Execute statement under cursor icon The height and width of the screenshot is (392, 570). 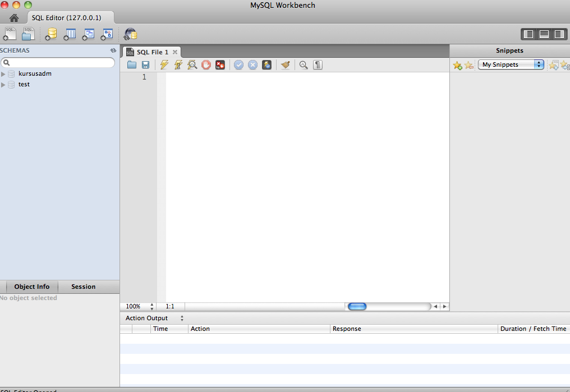pyautogui.click(x=178, y=65)
